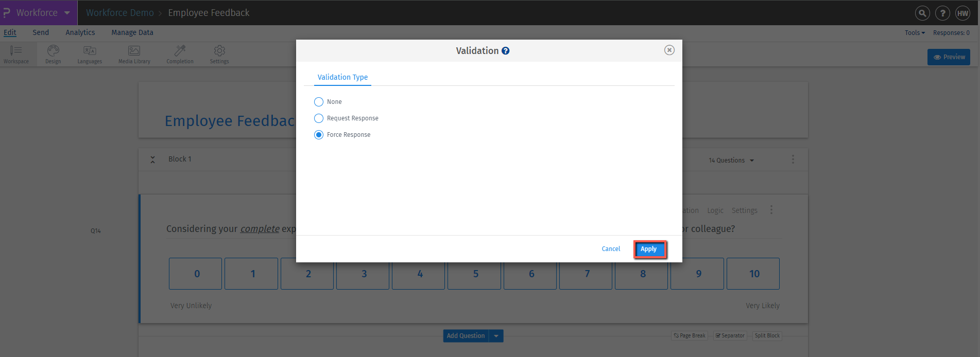Open the Settings gear icon in the toolbar

219,50
